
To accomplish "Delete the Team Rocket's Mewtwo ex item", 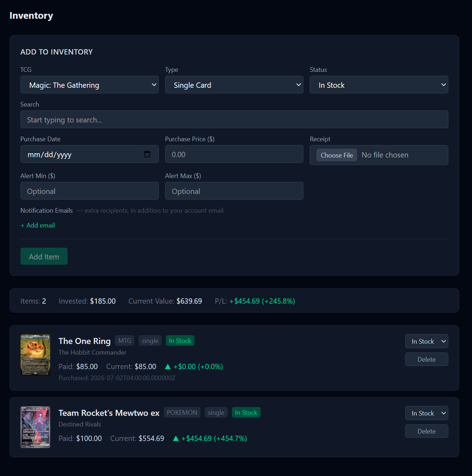I will coord(426,431).
